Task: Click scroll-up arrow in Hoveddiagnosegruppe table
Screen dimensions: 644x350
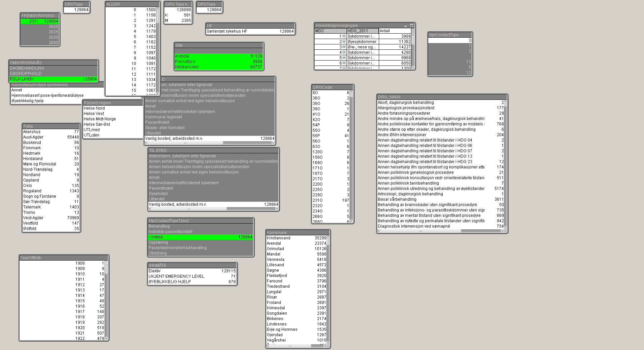Action: pyautogui.click(x=413, y=35)
